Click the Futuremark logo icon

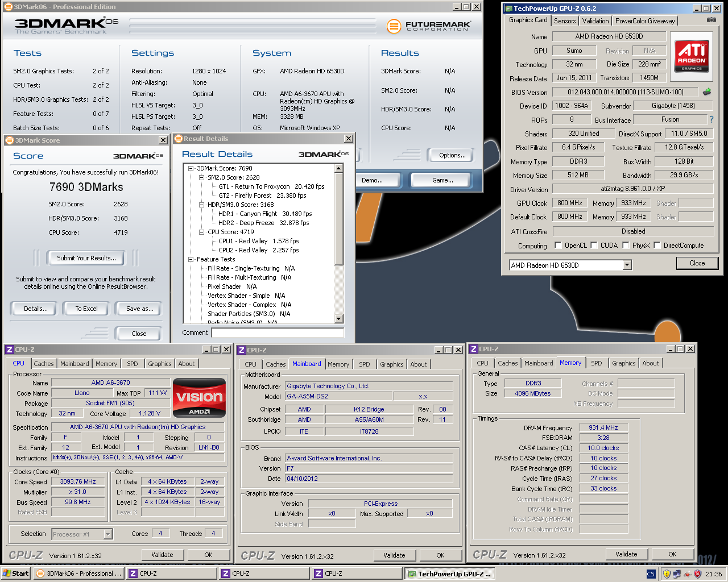coord(394,26)
